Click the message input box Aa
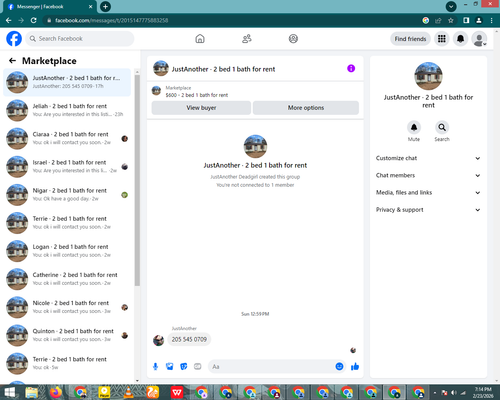The image size is (500, 400). 271,367
